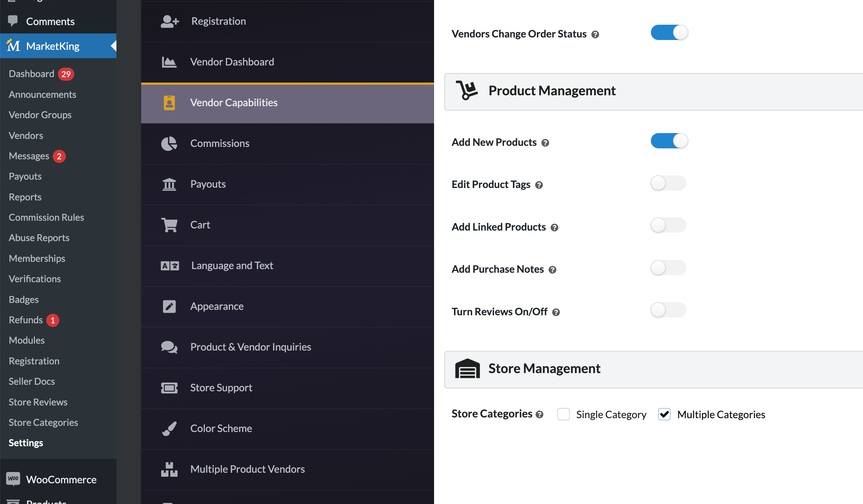Uncheck the Multiple Categories checkbox
The width and height of the screenshot is (863, 504).
click(664, 414)
